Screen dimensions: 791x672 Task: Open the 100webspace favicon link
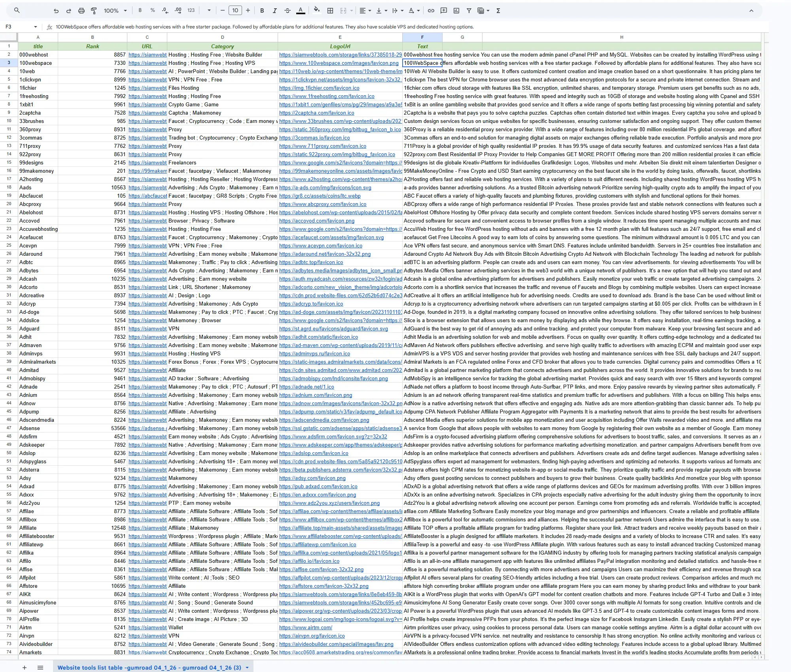pyautogui.click(x=339, y=63)
